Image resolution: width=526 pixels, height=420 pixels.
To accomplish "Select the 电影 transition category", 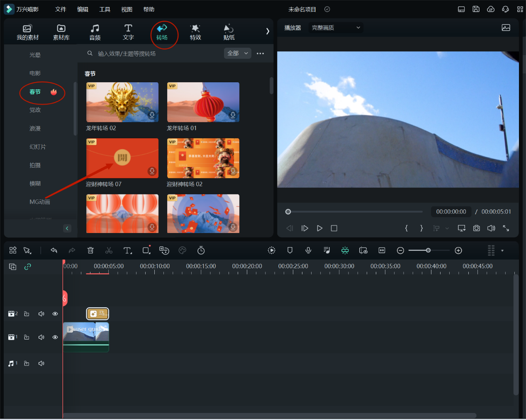I will [35, 73].
